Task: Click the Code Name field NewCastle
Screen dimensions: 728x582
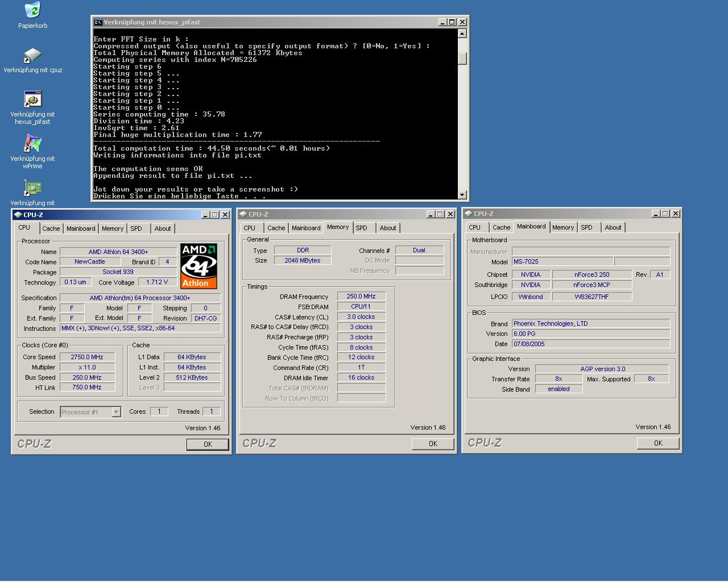Action: pos(89,262)
